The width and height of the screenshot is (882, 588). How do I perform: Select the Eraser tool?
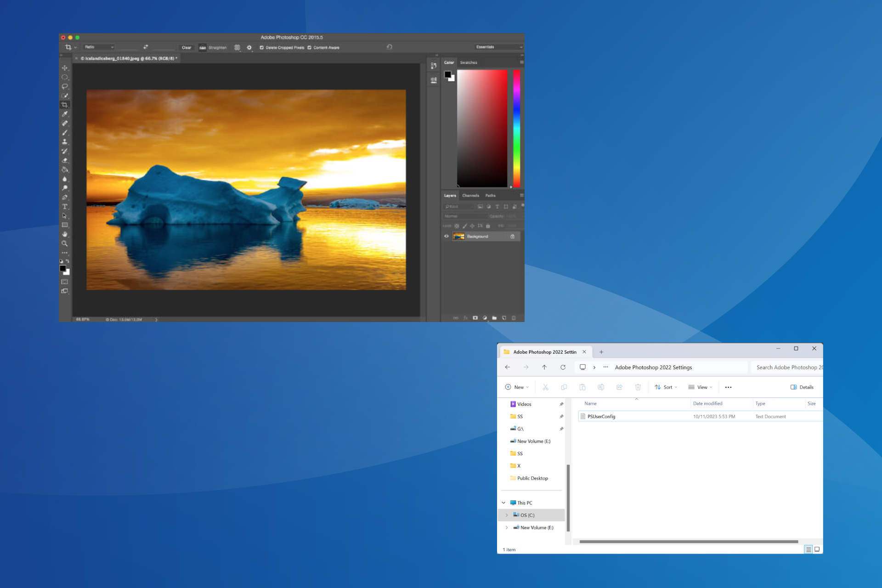[x=65, y=160]
